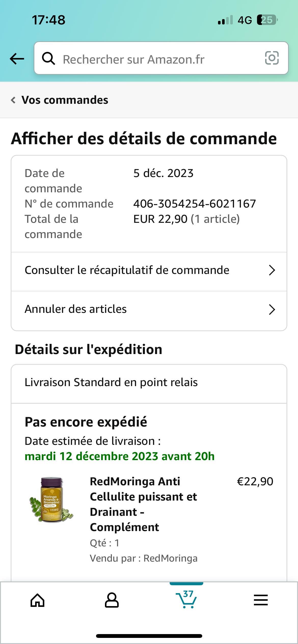Screen dimensions: 298x644
Task: Tap the small chevron before Vos commandes
Action: coord(13,100)
